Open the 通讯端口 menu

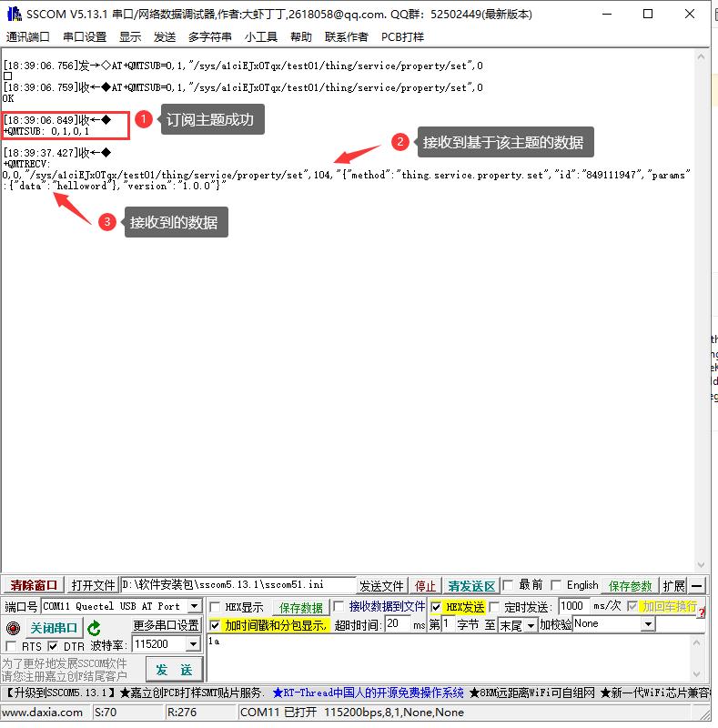[28, 36]
